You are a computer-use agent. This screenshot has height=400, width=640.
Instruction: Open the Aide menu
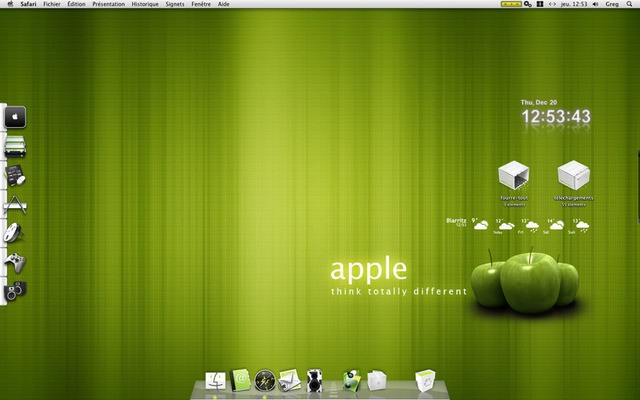coord(223,4)
